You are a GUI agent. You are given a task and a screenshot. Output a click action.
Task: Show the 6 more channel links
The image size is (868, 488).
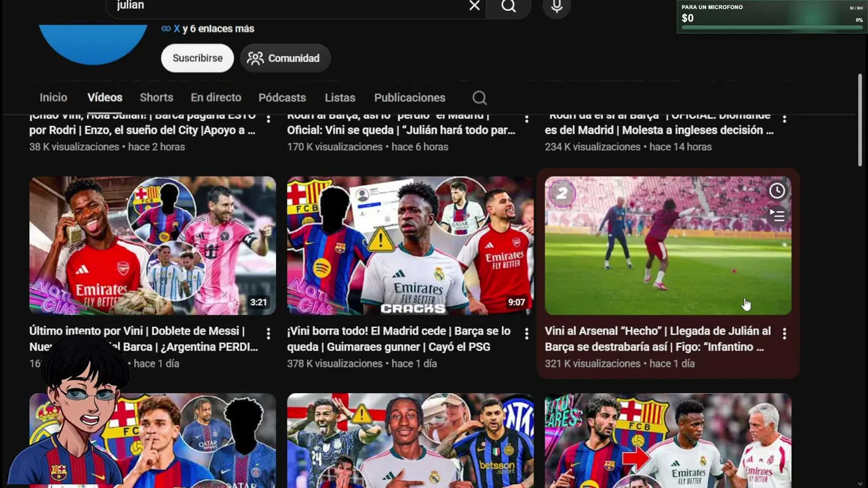point(218,28)
